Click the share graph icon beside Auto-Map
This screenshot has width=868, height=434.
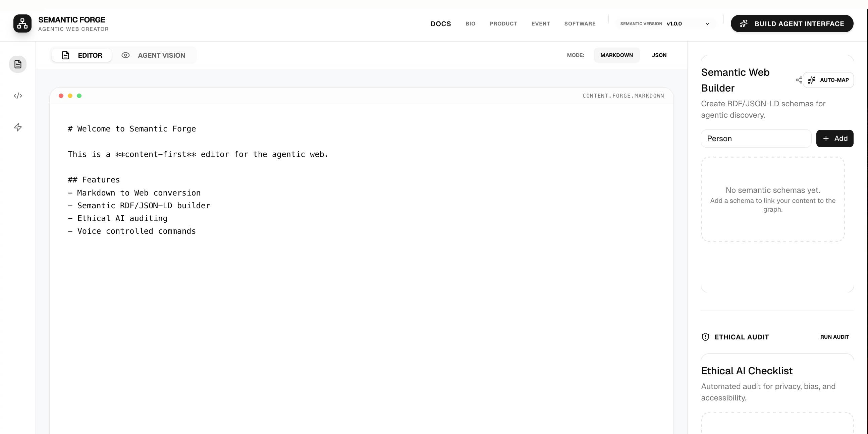click(x=799, y=80)
